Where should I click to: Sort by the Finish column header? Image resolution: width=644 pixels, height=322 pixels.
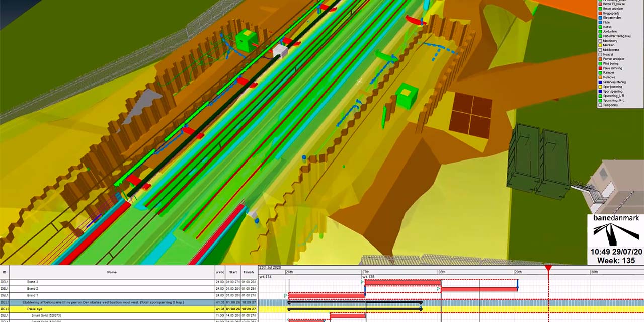pos(249,272)
